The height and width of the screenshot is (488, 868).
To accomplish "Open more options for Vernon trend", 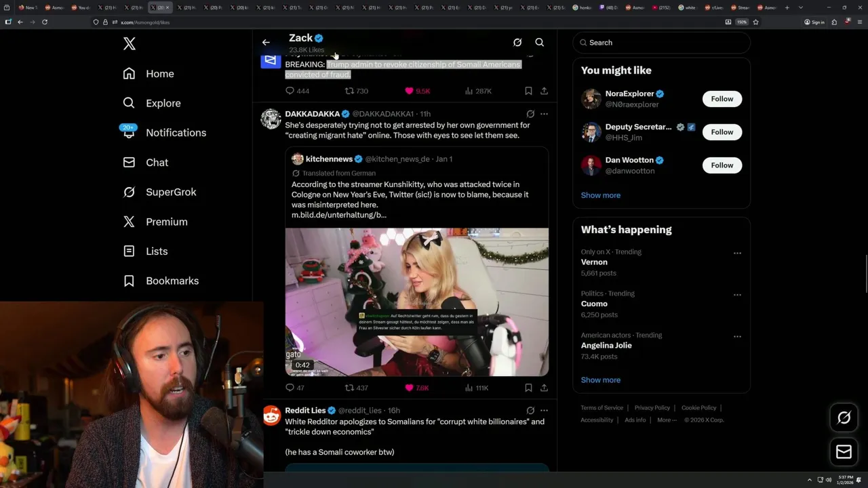I will tap(737, 253).
